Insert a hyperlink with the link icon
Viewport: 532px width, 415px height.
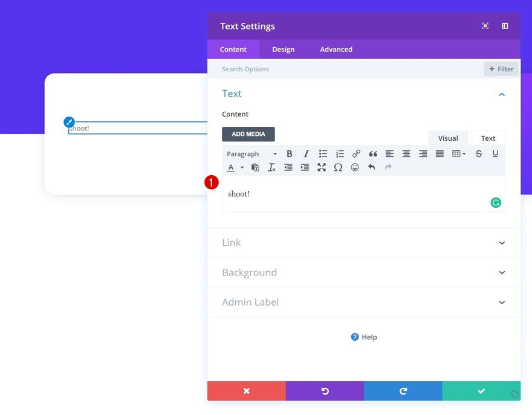[x=356, y=153]
